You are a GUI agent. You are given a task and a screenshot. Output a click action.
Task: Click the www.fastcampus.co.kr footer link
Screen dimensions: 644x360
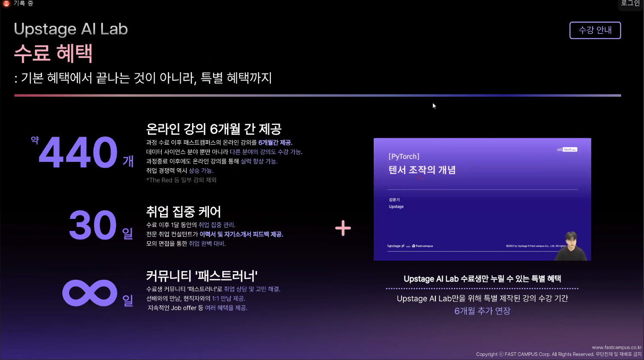coord(617,348)
